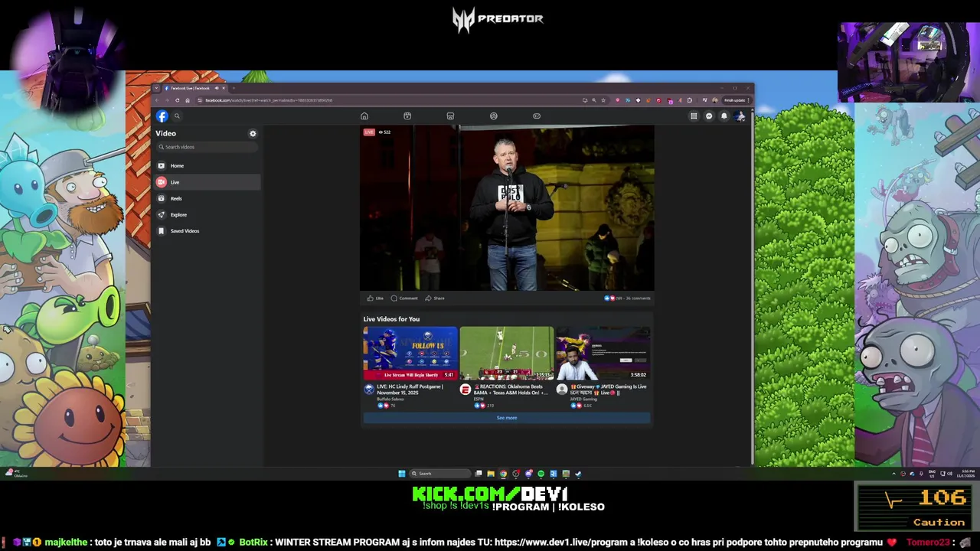980x551 pixels.
Task: Open the Video tab icon in the top navigation
Action: click(407, 116)
